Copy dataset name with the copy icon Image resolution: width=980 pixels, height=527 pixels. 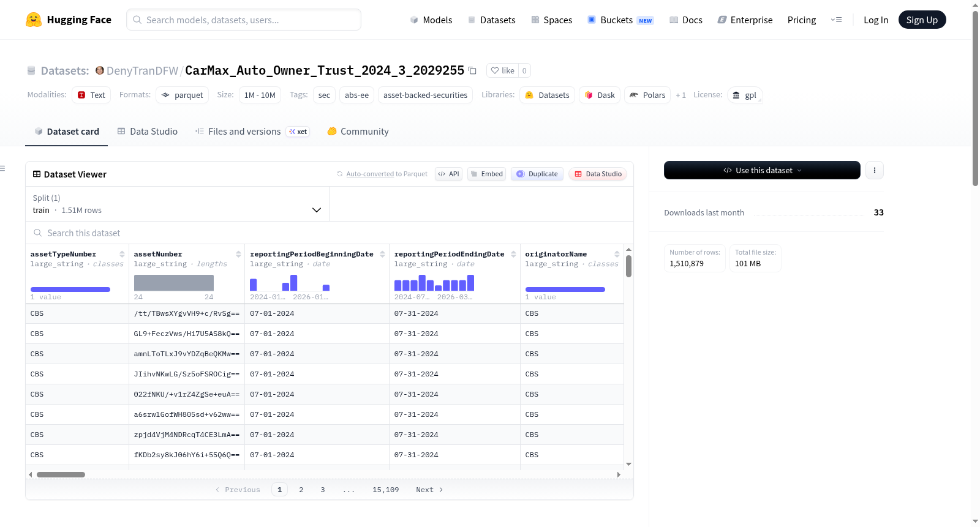tap(472, 70)
